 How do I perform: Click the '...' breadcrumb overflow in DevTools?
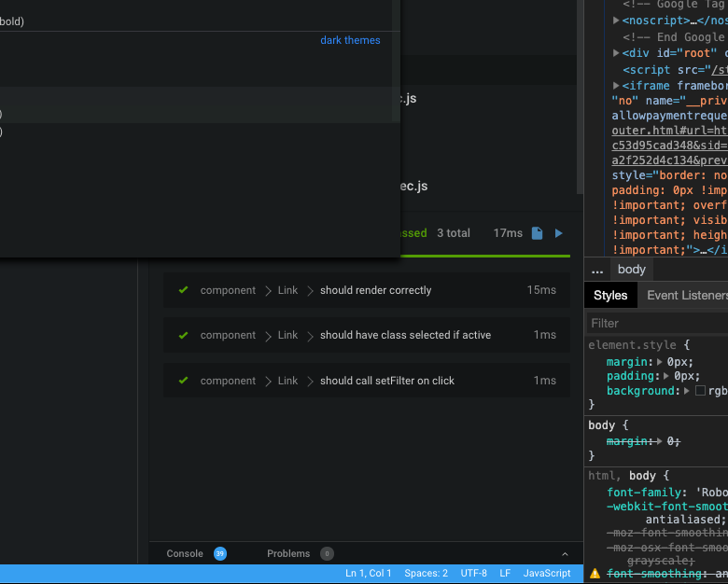point(597,271)
